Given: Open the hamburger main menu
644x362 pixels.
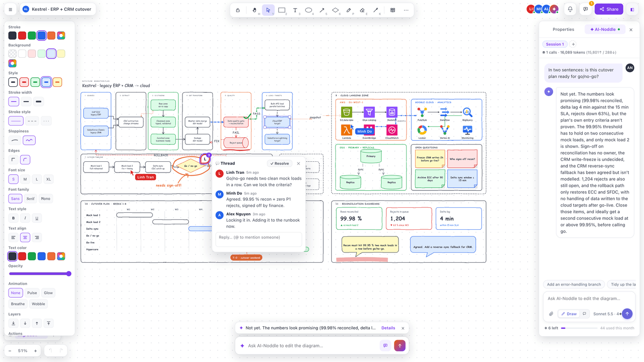Looking at the screenshot, I should [11, 9].
